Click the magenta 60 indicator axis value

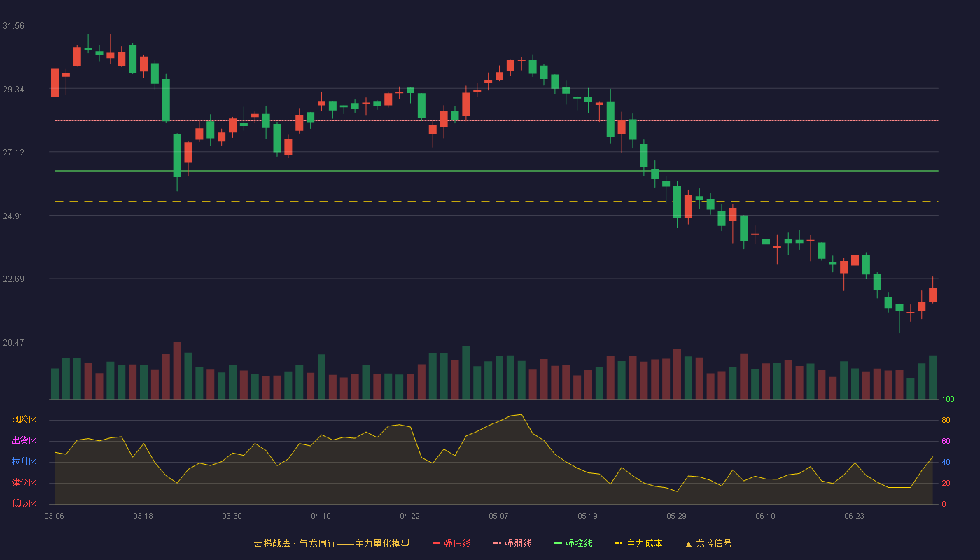[x=946, y=441]
